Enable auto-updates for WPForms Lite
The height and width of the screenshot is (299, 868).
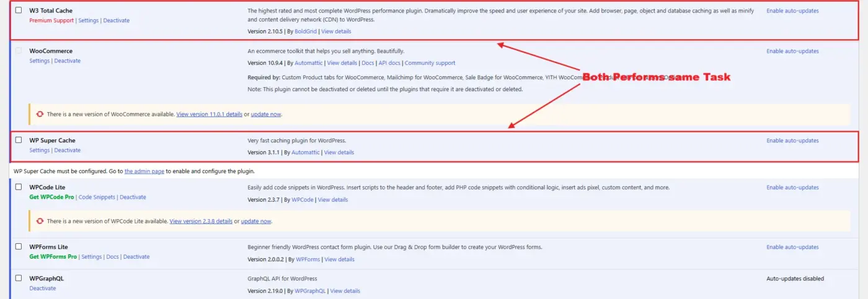point(792,247)
